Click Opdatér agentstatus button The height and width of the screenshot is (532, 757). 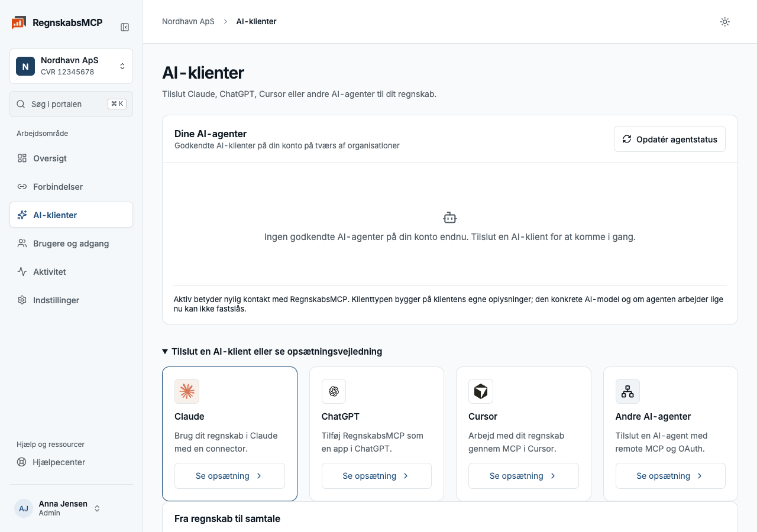point(669,140)
